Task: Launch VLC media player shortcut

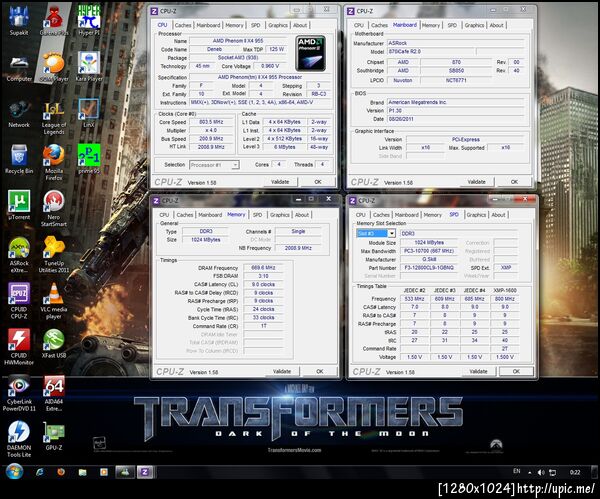Action: (54, 301)
